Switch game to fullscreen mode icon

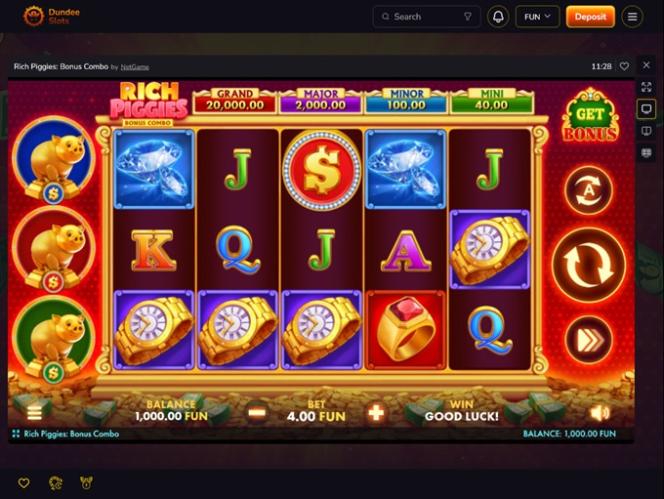click(x=646, y=87)
